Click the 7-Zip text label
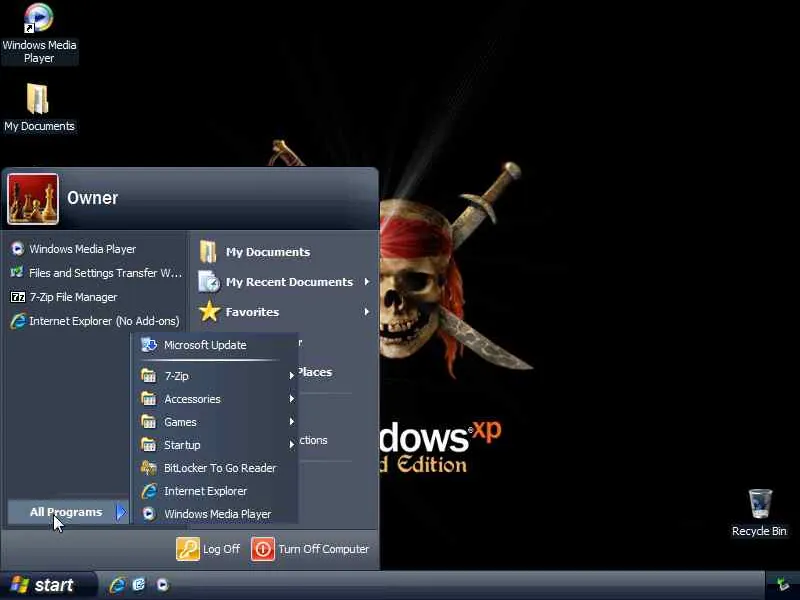The image size is (800, 600). tap(177, 377)
